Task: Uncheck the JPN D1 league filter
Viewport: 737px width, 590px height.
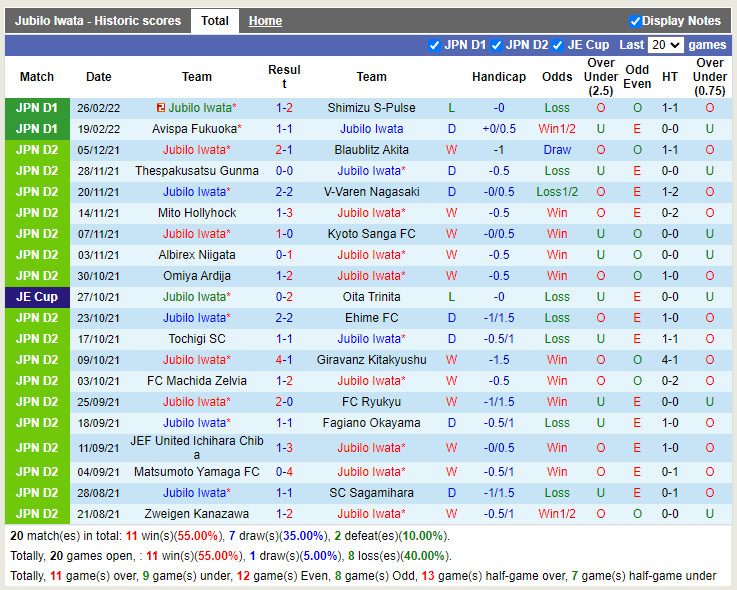Action: coord(434,45)
